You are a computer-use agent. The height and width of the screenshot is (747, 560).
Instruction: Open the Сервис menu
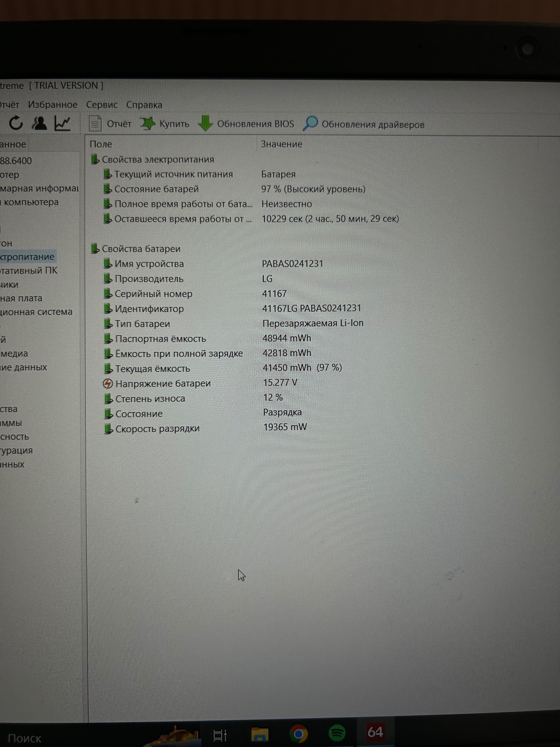click(x=102, y=105)
